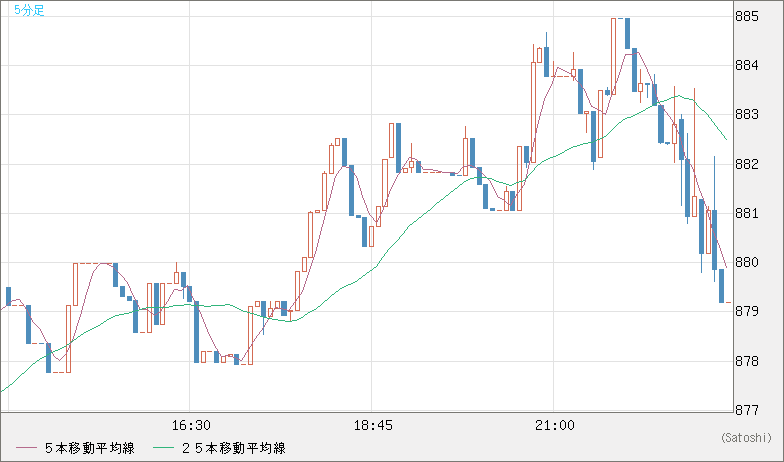This screenshot has width=784, height=462.
Task: Click the 881 price axis label
Action: point(746,213)
